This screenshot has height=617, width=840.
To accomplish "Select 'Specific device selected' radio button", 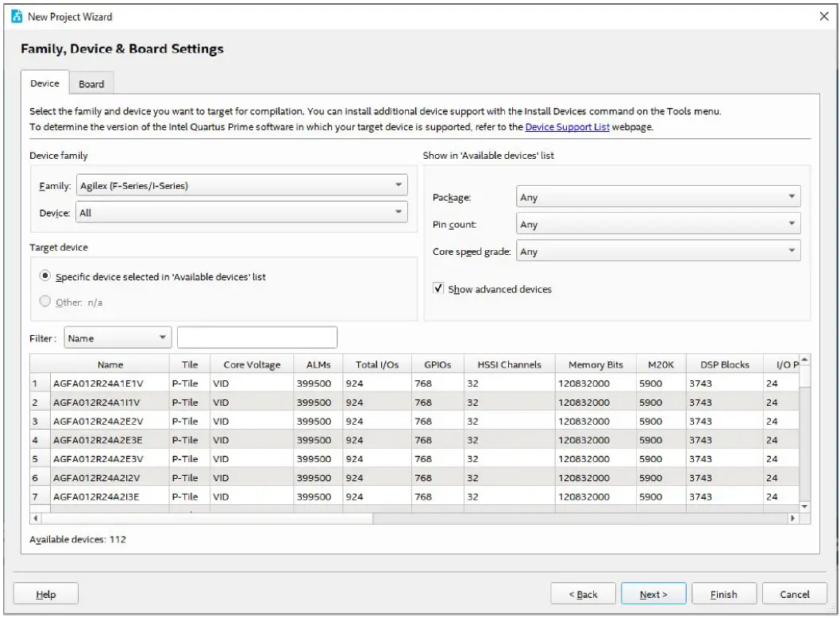I will tap(45, 276).
